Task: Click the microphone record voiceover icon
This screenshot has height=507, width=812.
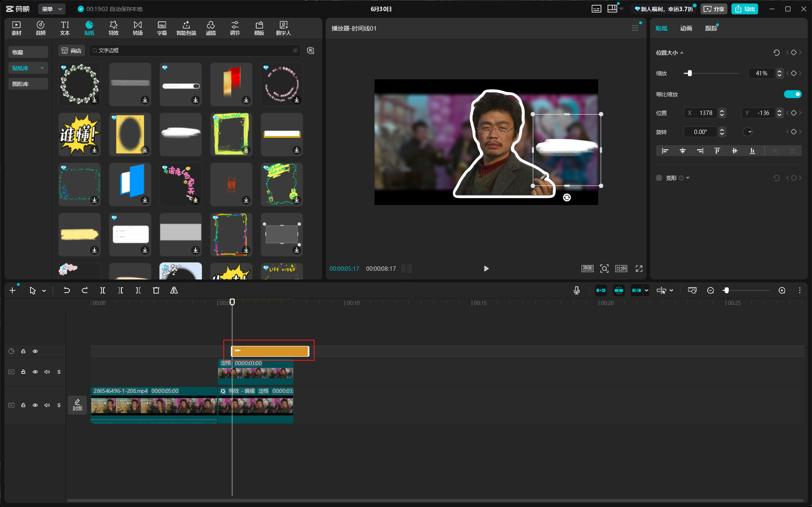Action: (576, 291)
